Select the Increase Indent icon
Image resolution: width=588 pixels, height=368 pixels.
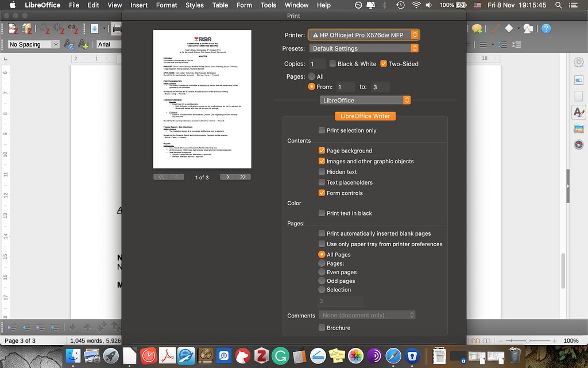(x=13, y=328)
